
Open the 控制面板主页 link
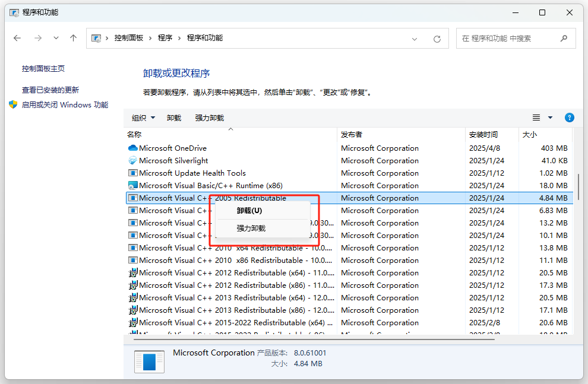(43, 69)
